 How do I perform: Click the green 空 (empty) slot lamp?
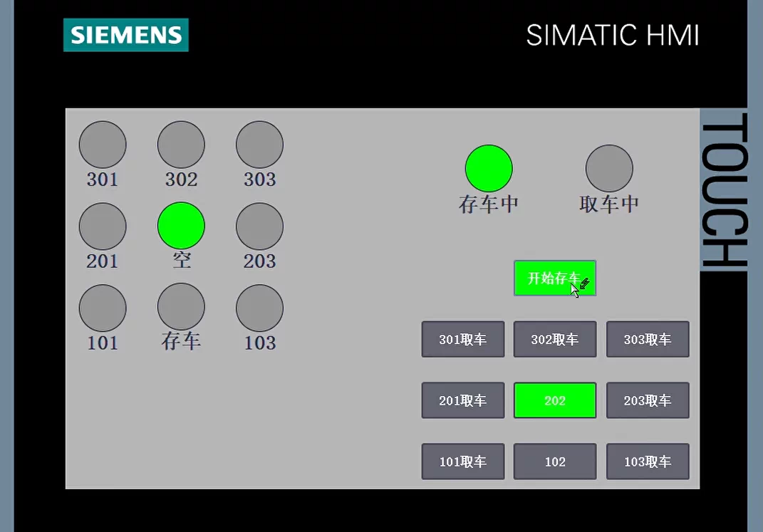point(181,225)
